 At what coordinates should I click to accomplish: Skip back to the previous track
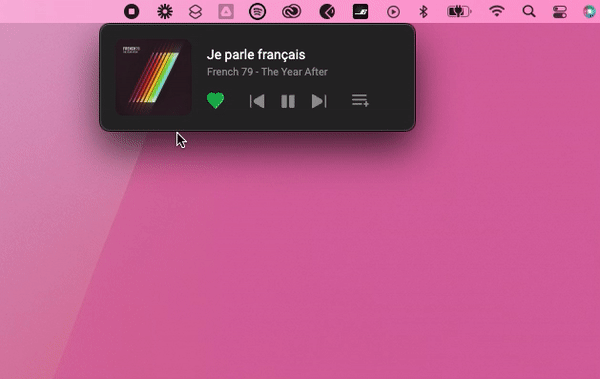[257, 101]
